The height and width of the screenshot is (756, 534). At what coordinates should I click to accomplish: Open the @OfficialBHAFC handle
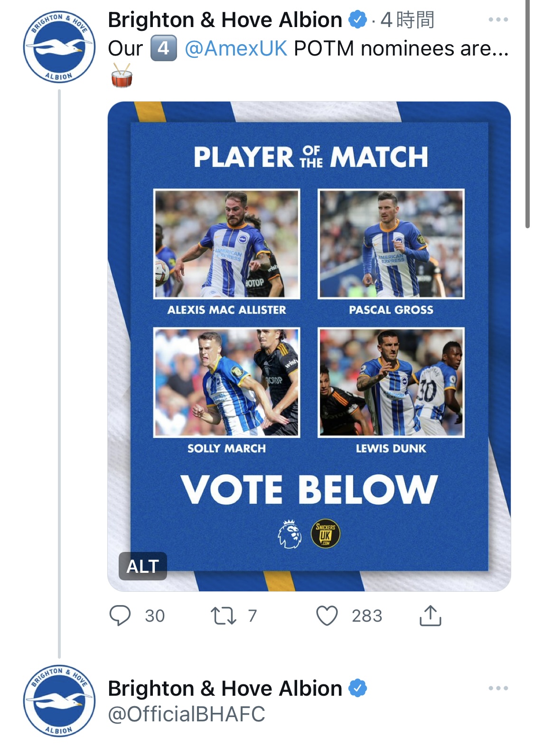(x=187, y=714)
